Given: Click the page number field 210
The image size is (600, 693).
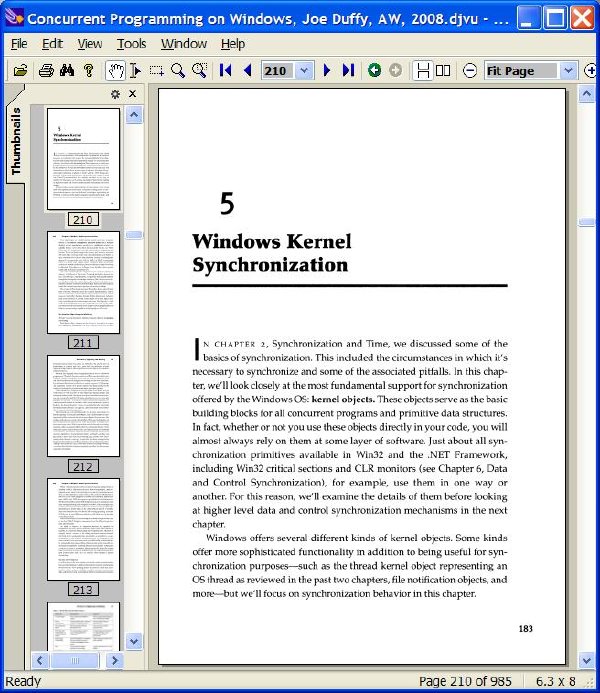Looking at the screenshot, I should tap(277, 71).
